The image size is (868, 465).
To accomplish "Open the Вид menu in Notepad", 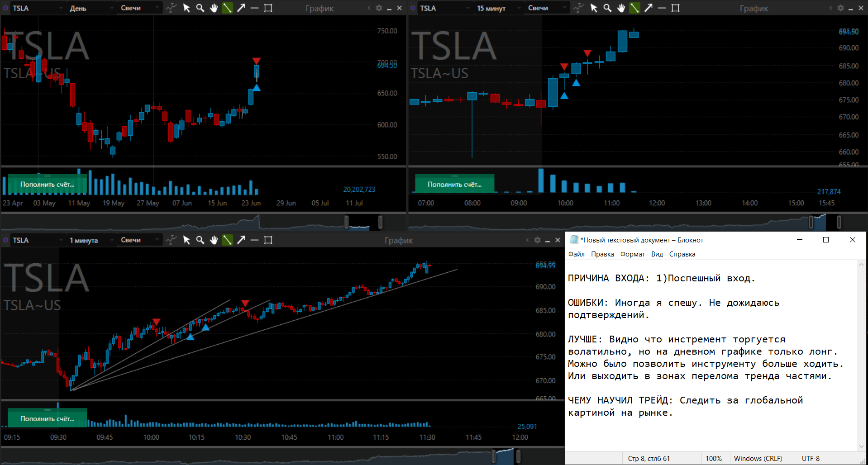I will 657,254.
